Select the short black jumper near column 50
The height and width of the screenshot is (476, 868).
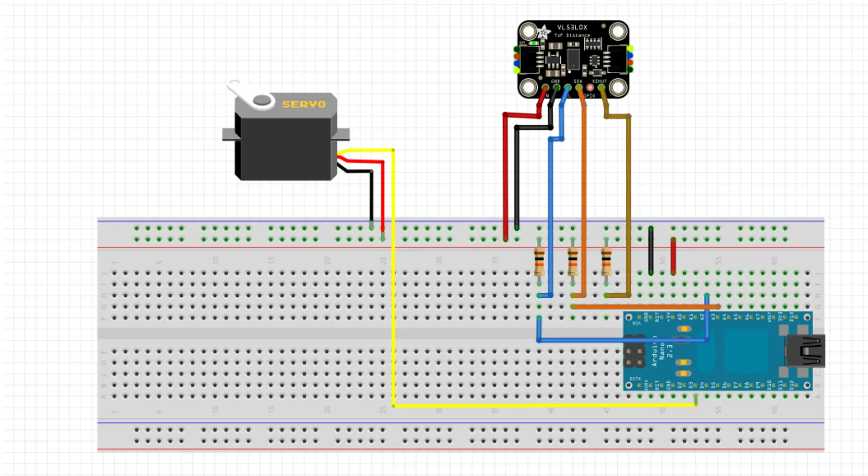[651, 250]
